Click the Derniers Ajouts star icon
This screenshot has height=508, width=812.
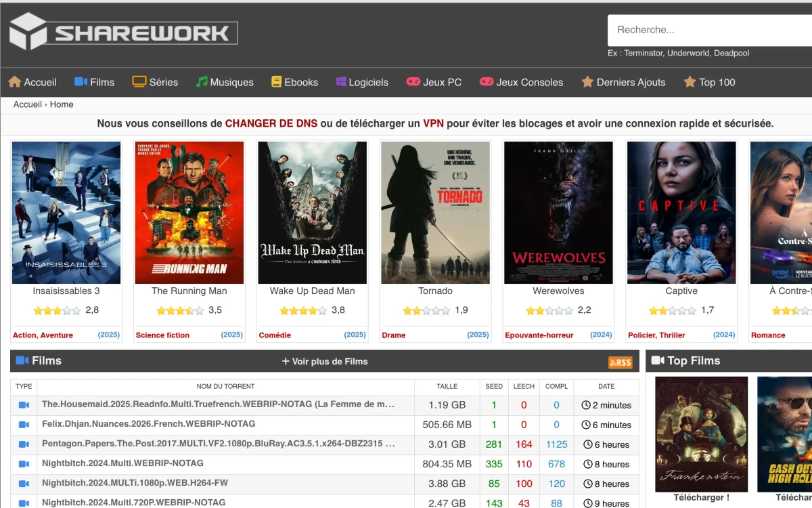click(587, 82)
